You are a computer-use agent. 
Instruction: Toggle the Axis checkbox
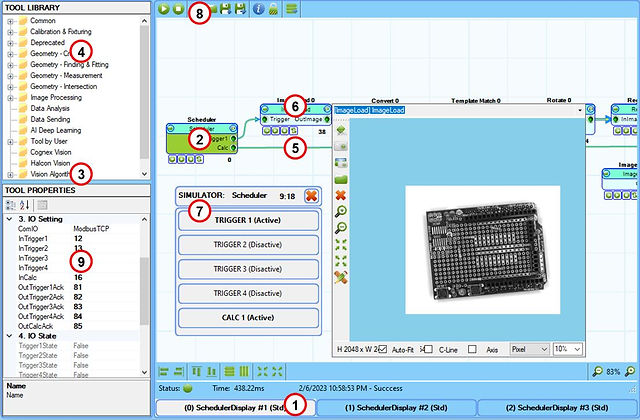tap(472, 349)
